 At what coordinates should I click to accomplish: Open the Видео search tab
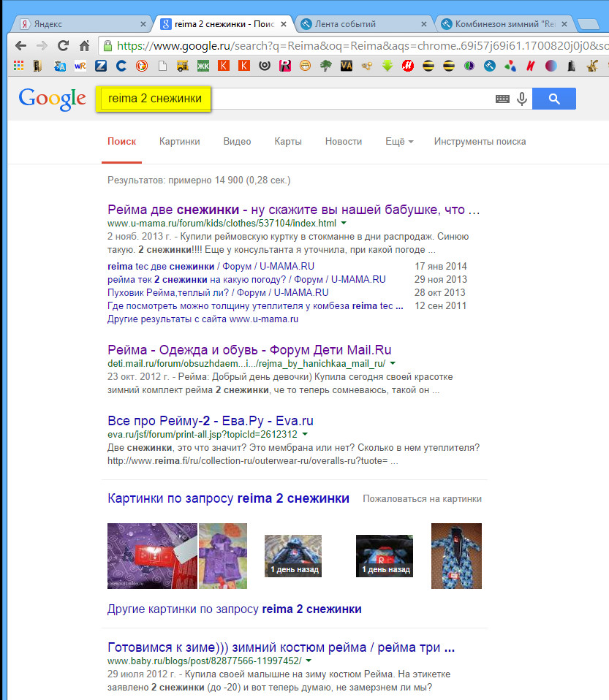tap(238, 142)
